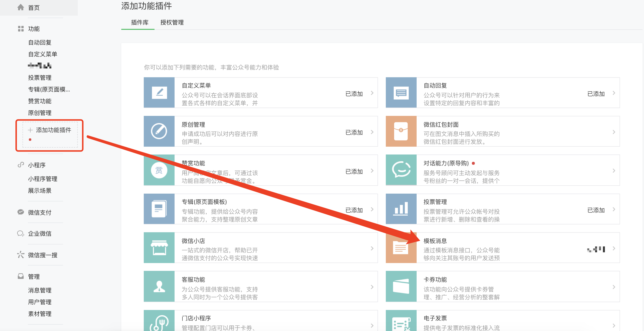
Task: Open 用户管理 in the sidebar
Action: click(40, 302)
